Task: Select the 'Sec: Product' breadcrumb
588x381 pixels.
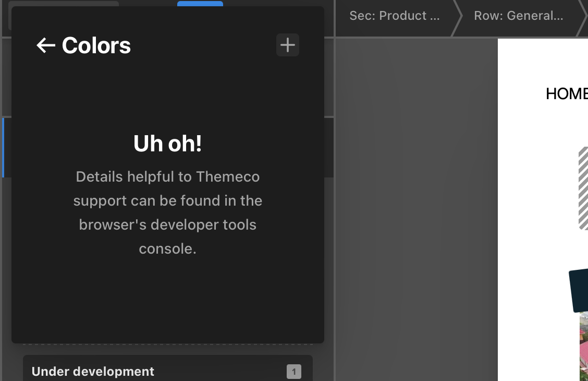Action: tap(394, 16)
